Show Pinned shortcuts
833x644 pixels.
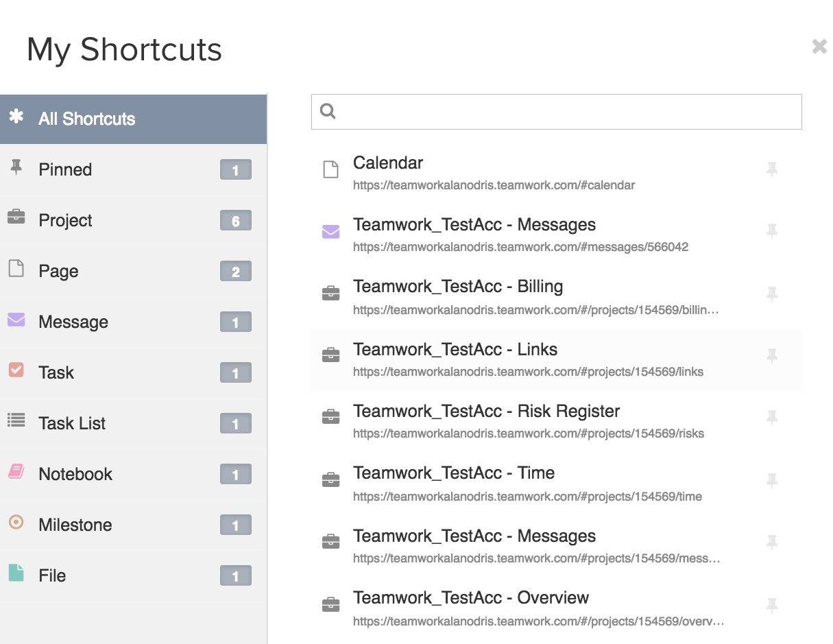[x=133, y=169]
